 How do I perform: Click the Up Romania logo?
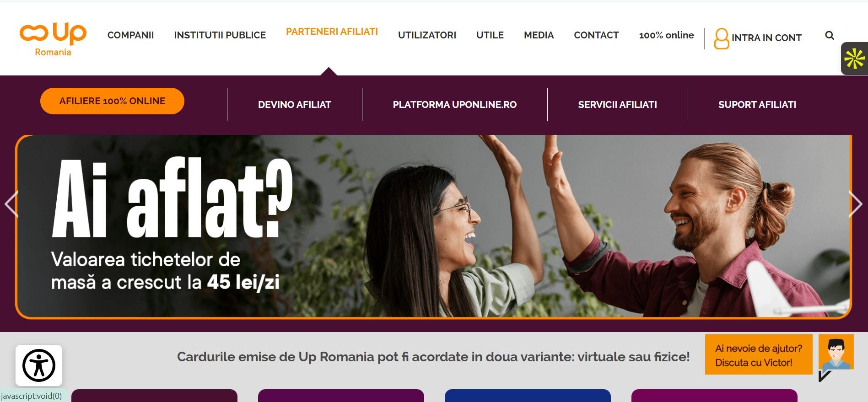click(x=53, y=39)
